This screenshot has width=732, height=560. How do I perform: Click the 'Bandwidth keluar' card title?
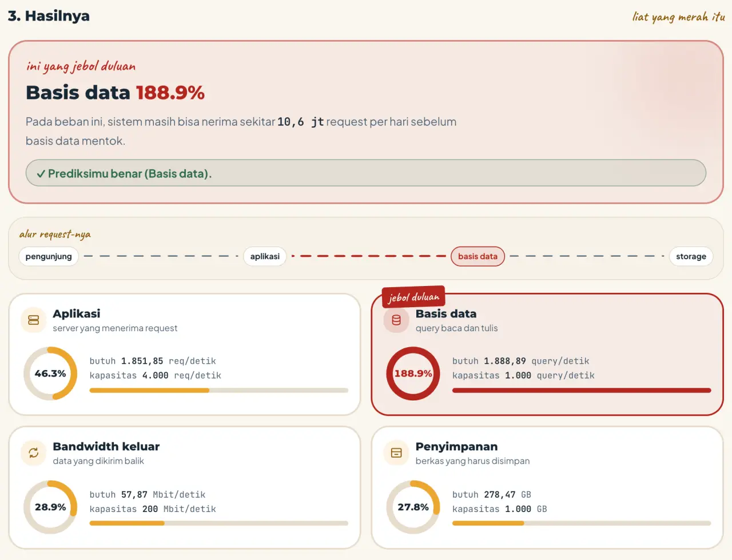(x=106, y=447)
